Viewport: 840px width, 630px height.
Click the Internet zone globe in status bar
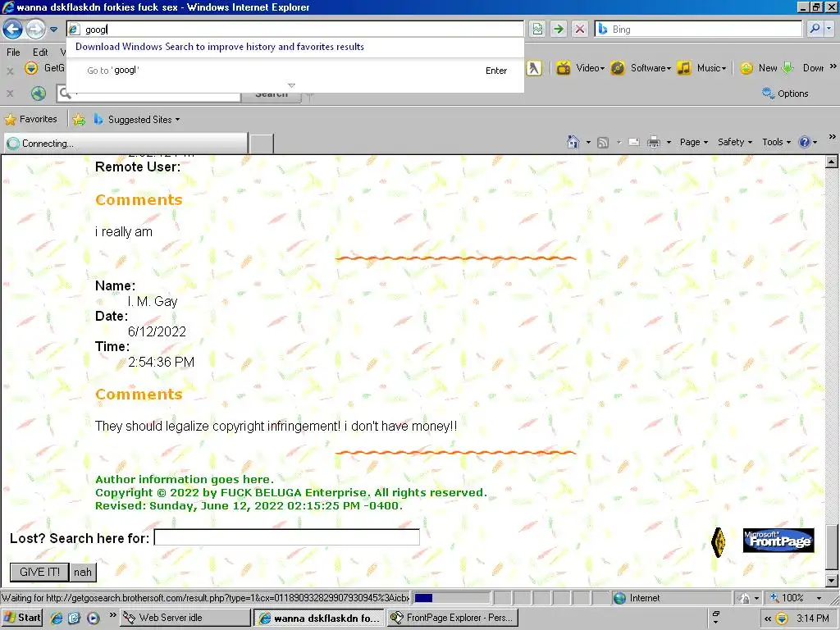[x=620, y=598]
